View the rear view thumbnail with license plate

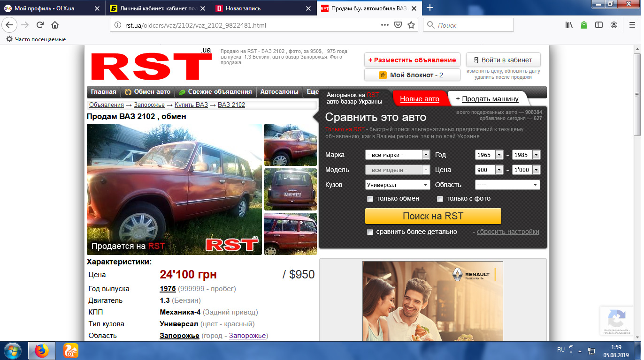(291, 189)
